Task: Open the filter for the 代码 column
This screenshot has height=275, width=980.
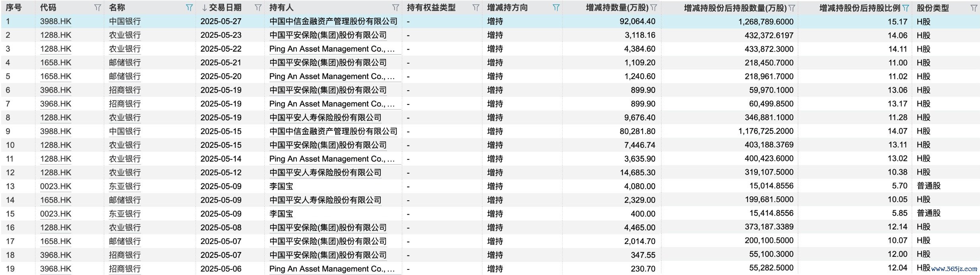Action: (x=97, y=8)
